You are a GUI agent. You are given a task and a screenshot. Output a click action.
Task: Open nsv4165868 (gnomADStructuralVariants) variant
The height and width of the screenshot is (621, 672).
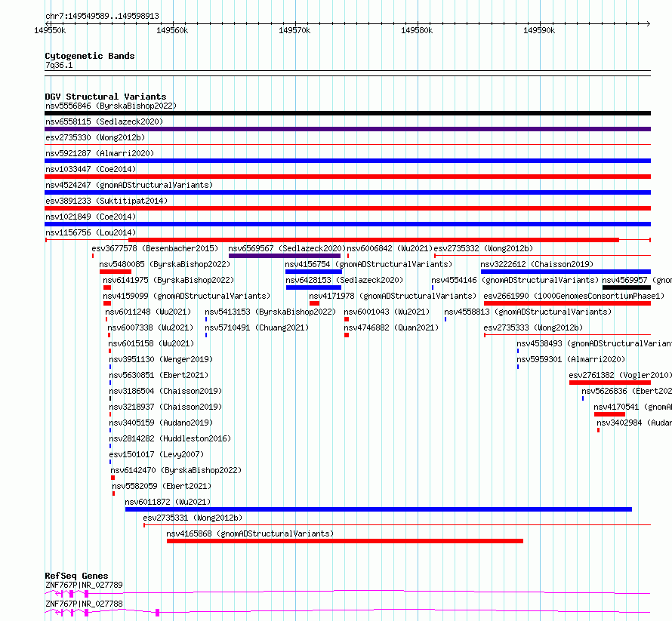[x=250, y=533]
